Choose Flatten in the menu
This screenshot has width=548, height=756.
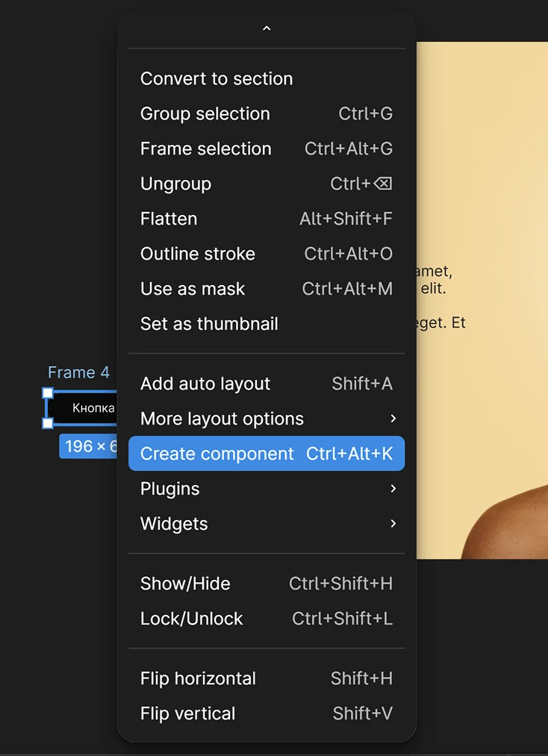click(169, 219)
